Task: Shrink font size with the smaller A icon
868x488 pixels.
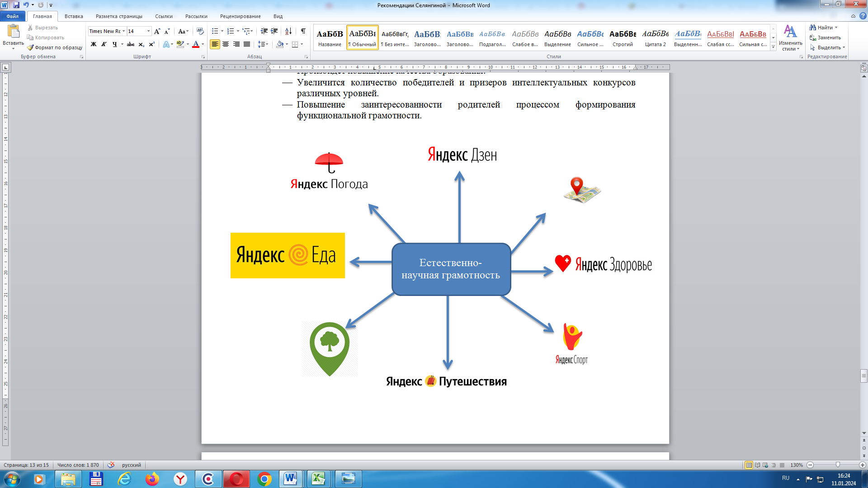Action: tap(167, 31)
